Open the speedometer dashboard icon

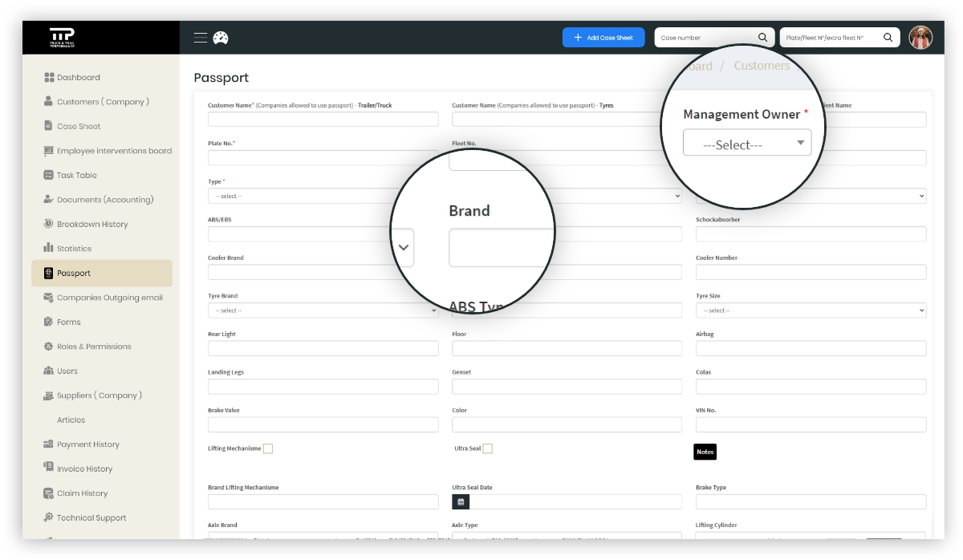(x=221, y=38)
